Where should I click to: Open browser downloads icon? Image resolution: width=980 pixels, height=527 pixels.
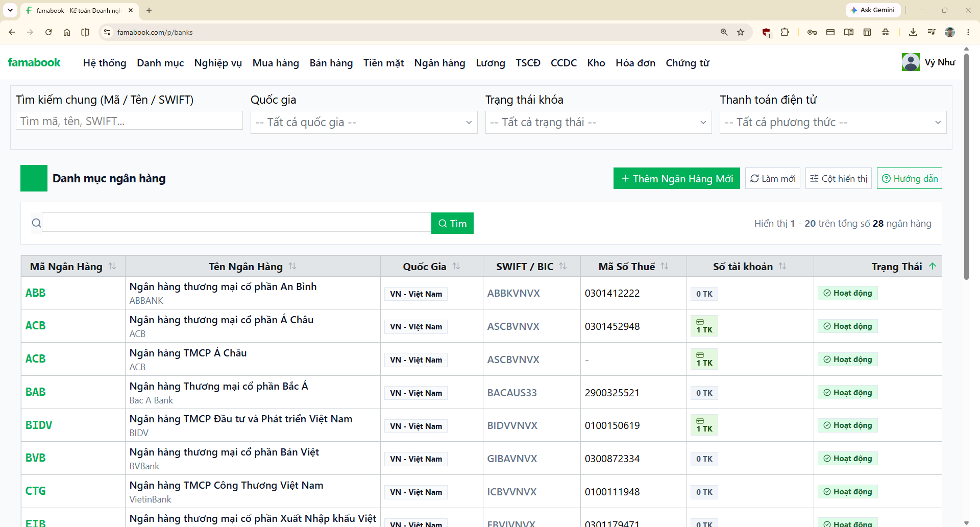(913, 32)
